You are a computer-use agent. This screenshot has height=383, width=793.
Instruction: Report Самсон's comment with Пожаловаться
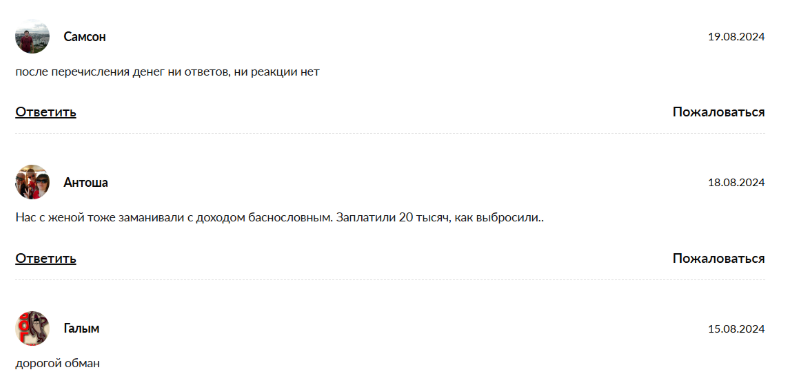718,112
